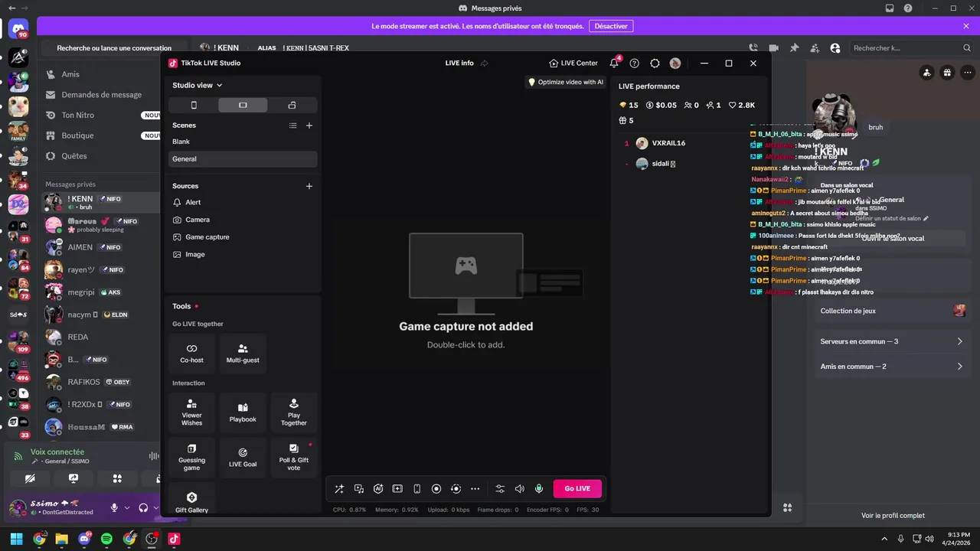Select the Camera source
This screenshot has width=980, height=551.
[x=243, y=220]
